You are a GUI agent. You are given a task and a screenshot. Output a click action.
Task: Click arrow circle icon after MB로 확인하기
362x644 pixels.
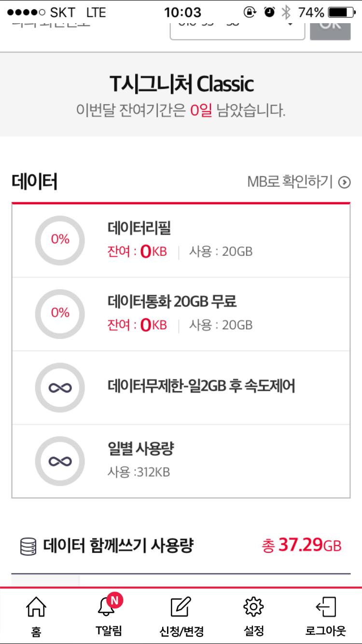click(x=345, y=182)
